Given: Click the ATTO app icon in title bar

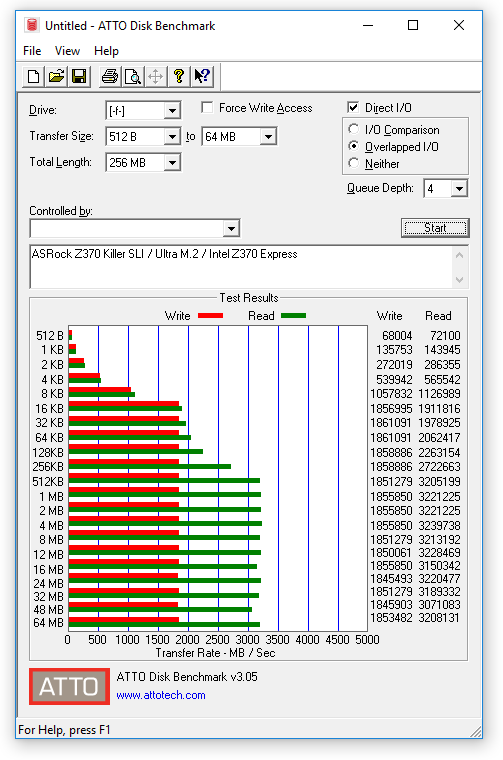Looking at the screenshot, I should click(31, 25).
